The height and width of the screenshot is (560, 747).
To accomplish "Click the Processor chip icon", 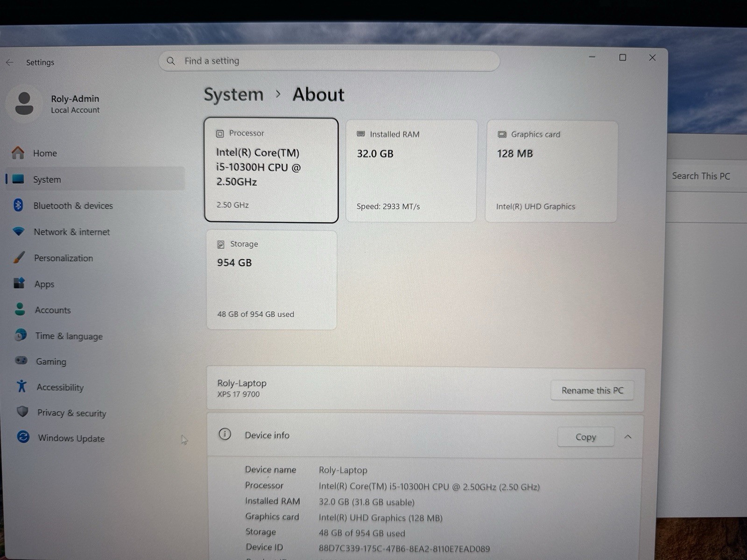I will 220,134.
